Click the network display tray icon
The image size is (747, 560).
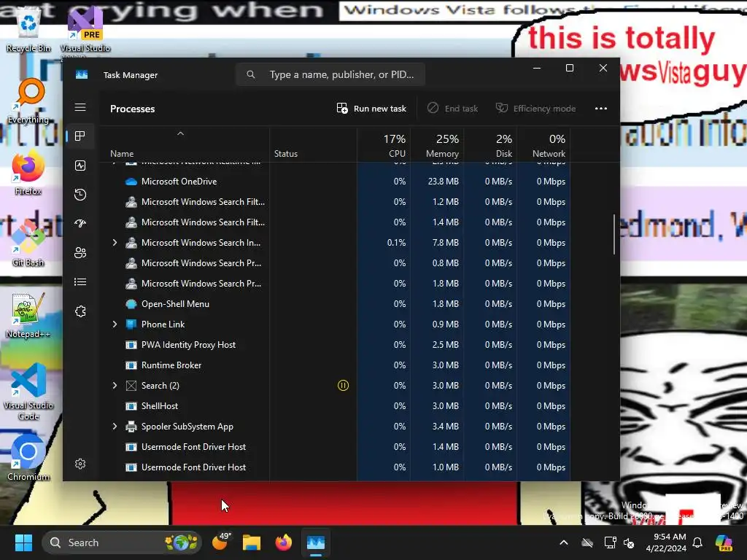[610, 542]
